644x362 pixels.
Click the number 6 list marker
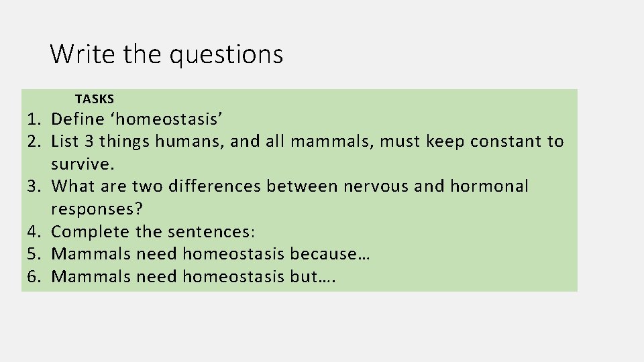[x=34, y=277]
